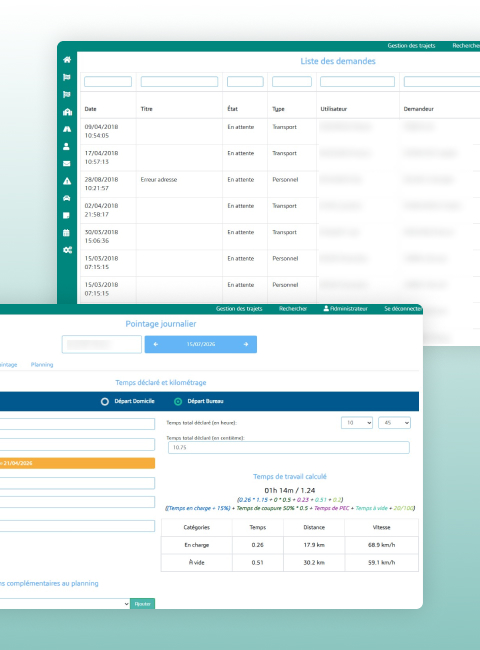Open the hours dropdown showing 10
The image size is (480, 650).
(357, 423)
